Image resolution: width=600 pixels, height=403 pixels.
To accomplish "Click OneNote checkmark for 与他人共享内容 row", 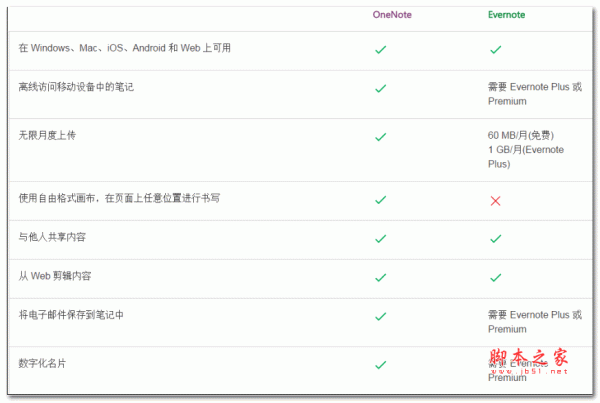I will tap(381, 239).
